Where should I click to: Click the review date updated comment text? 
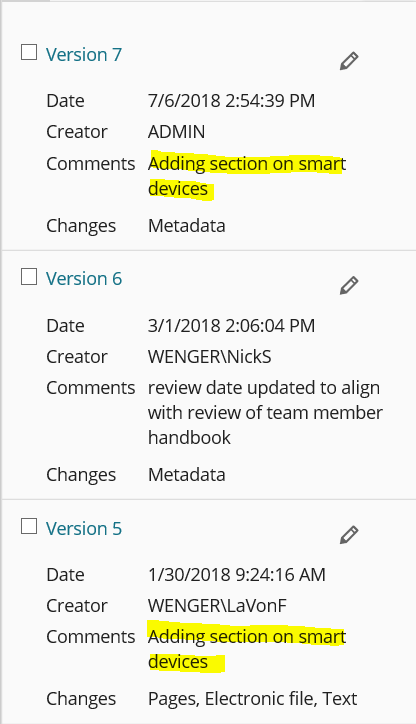(265, 412)
